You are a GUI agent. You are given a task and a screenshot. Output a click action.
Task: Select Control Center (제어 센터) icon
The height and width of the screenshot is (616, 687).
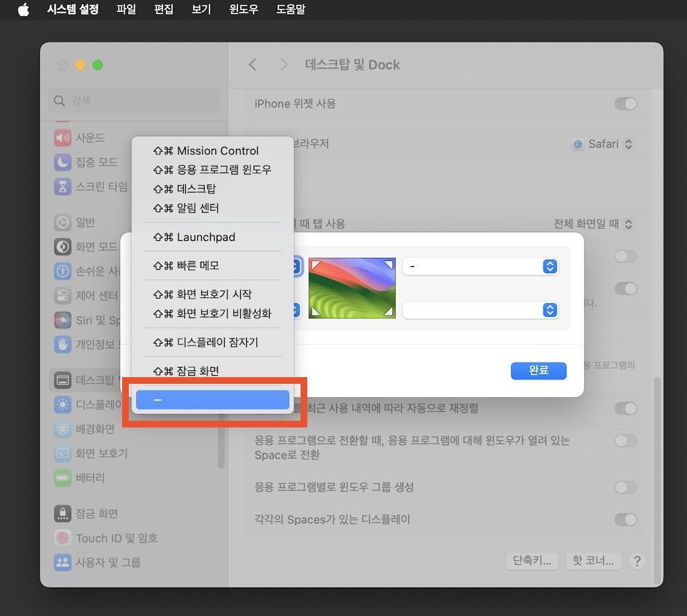tap(62, 296)
